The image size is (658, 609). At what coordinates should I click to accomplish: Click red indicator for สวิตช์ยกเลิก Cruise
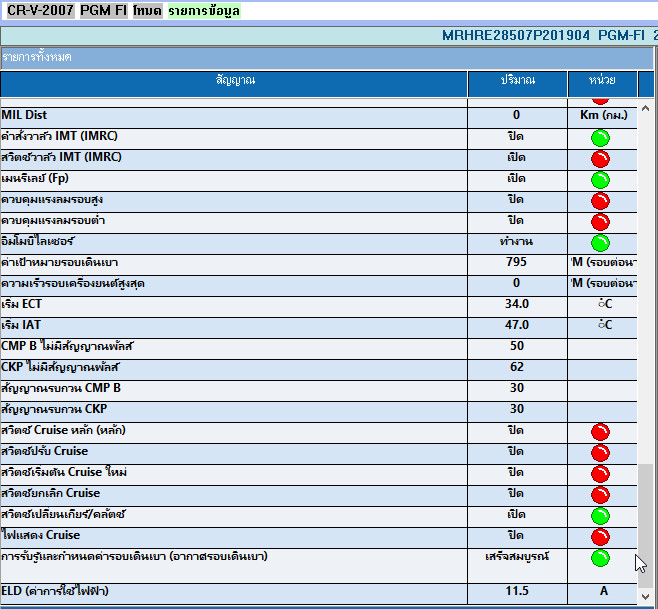[x=600, y=495]
